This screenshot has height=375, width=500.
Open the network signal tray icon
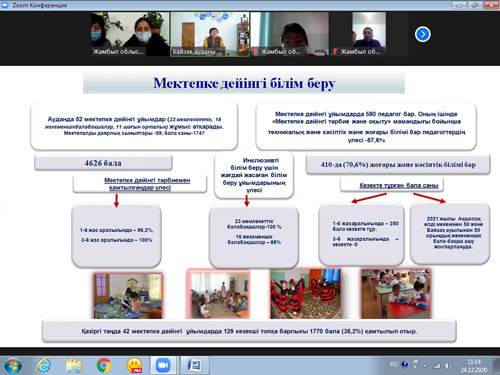pyautogui.click(x=436, y=366)
